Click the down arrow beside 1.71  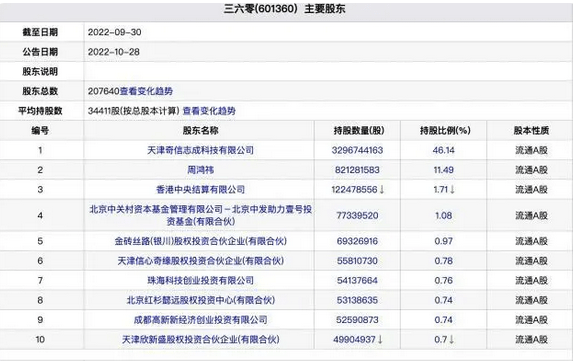pos(452,190)
